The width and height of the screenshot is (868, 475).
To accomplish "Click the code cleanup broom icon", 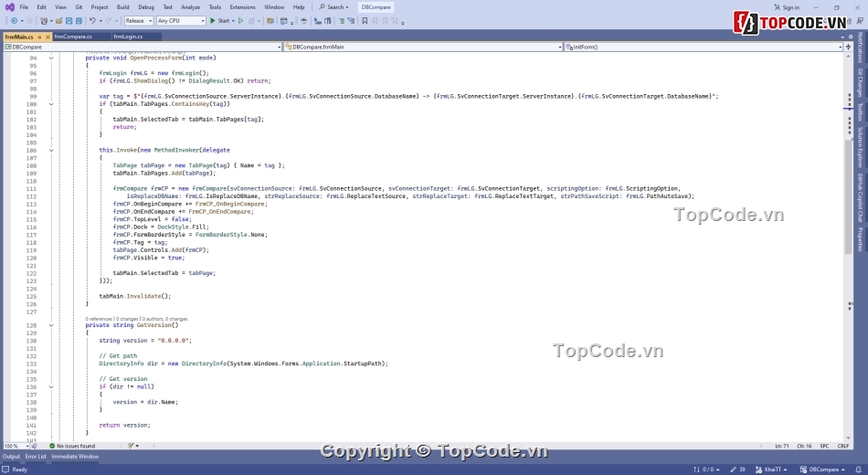I will (131, 446).
